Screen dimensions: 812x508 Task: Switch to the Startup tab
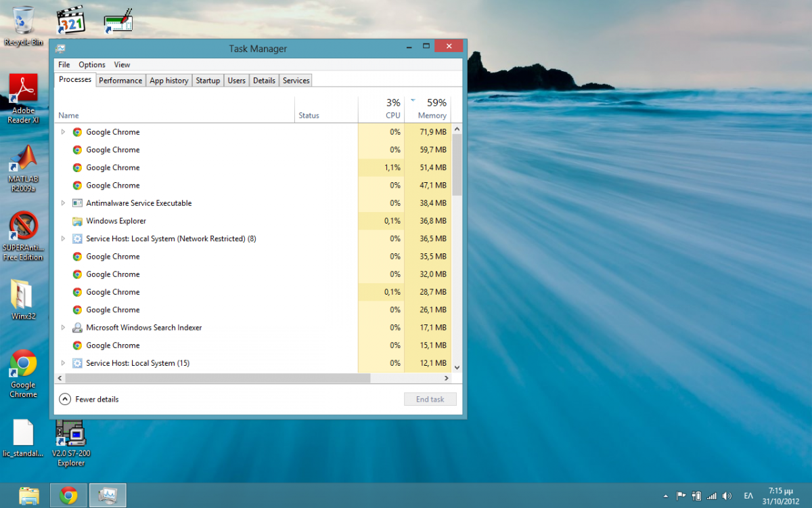coord(208,81)
